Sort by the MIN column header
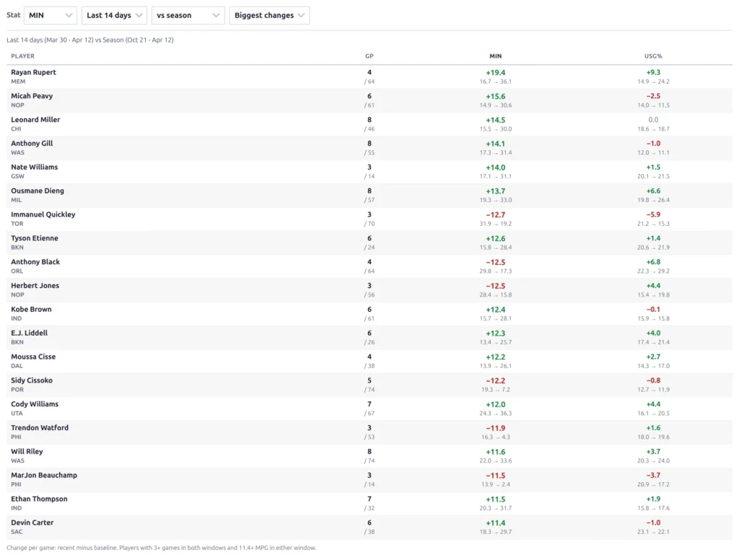Viewport: 739px width, 560px height. coord(495,56)
